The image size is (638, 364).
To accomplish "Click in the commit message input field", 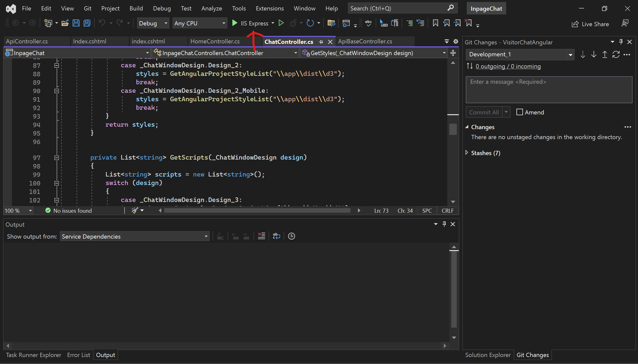I will pyautogui.click(x=549, y=90).
